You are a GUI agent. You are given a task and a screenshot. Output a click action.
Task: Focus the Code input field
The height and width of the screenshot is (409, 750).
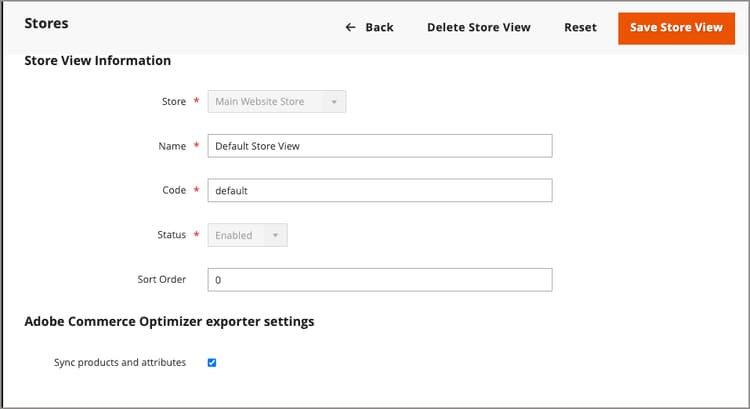380,190
